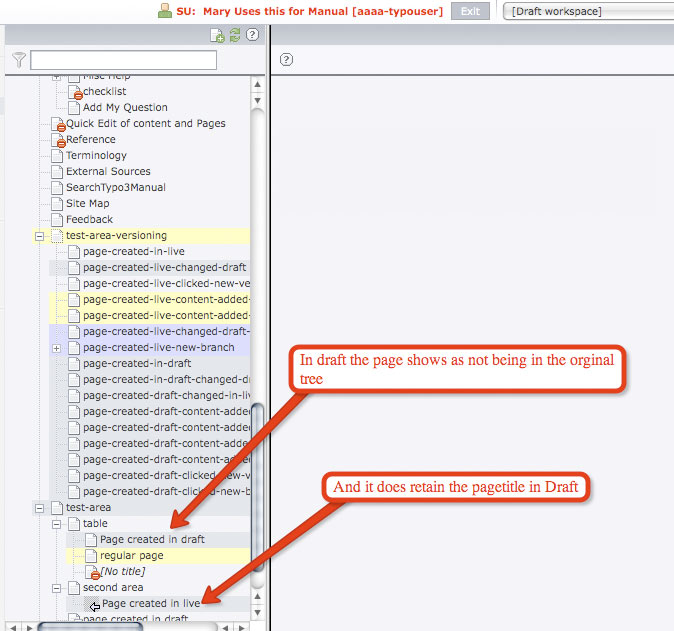The height and width of the screenshot is (631, 674).
Task: Select the regular page tree item
Action: [x=131, y=556]
